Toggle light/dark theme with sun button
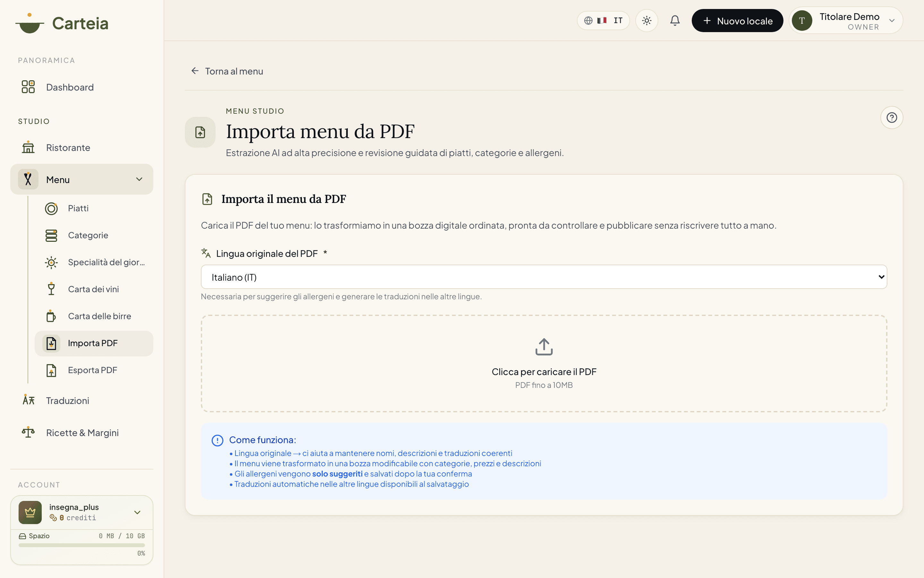 click(646, 21)
